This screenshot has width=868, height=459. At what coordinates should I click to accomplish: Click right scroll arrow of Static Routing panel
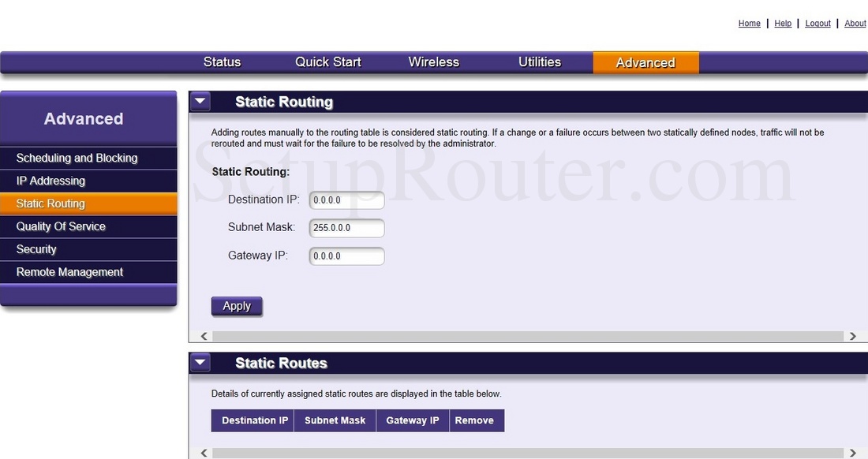[x=852, y=336]
